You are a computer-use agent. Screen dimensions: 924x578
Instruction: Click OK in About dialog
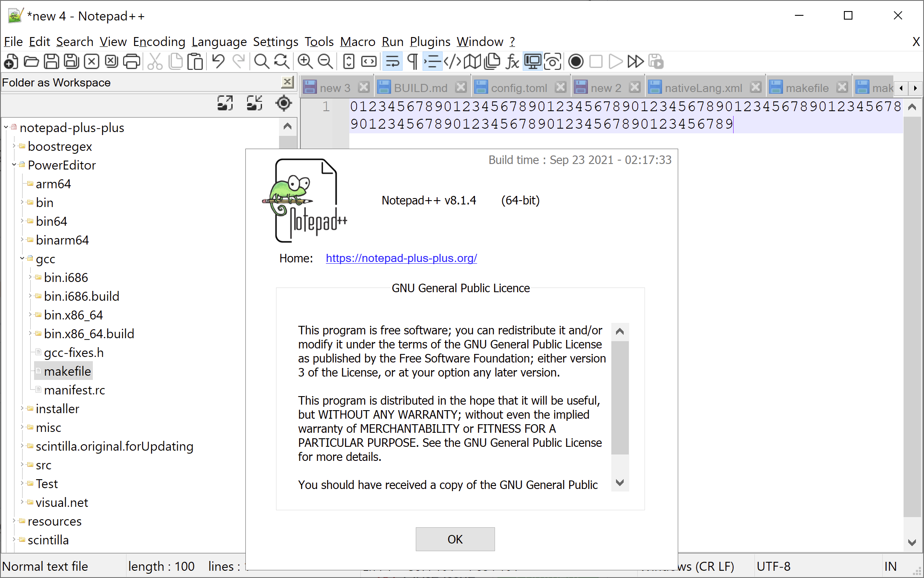(455, 539)
